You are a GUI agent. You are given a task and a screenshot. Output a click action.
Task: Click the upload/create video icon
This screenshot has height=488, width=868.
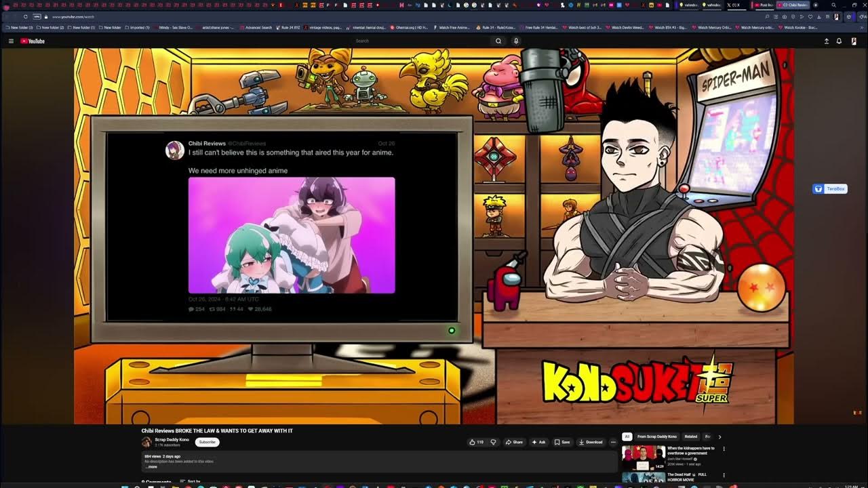coord(826,41)
